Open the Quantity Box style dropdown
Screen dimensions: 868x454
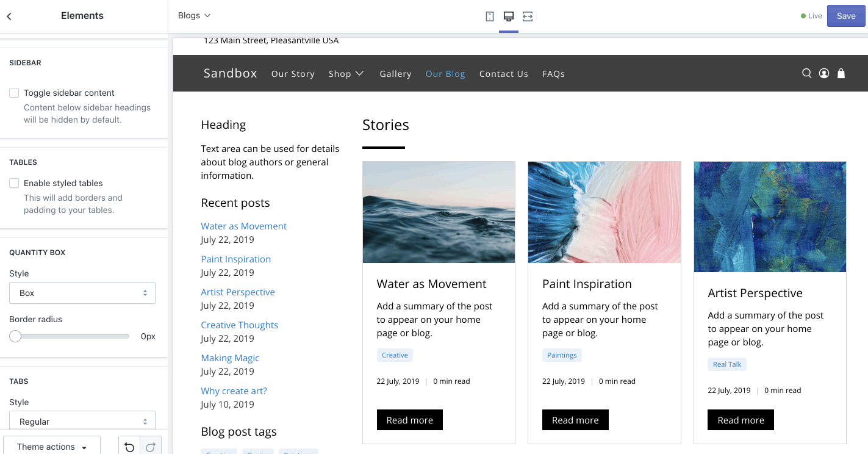point(82,293)
